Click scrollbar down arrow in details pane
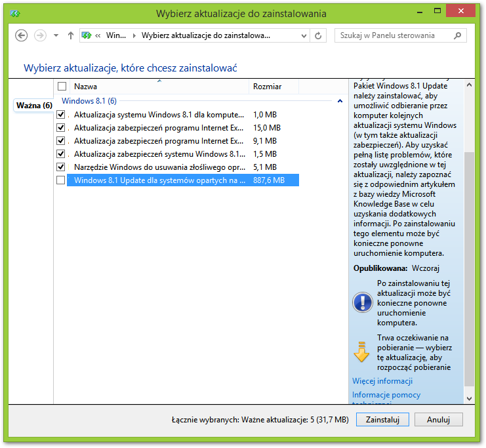The width and height of the screenshot is (486, 448). 469,399
